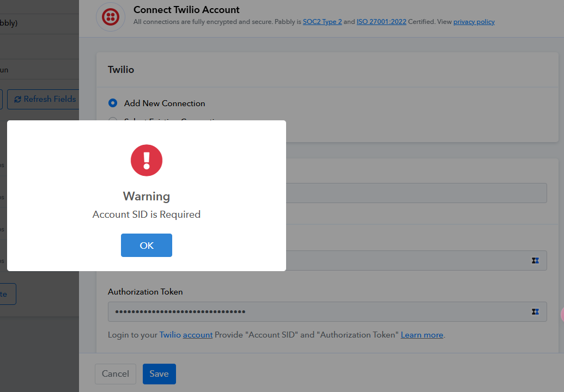The image size is (564, 392).
Task: Click the Twilio section title
Action: click(121, 70)
